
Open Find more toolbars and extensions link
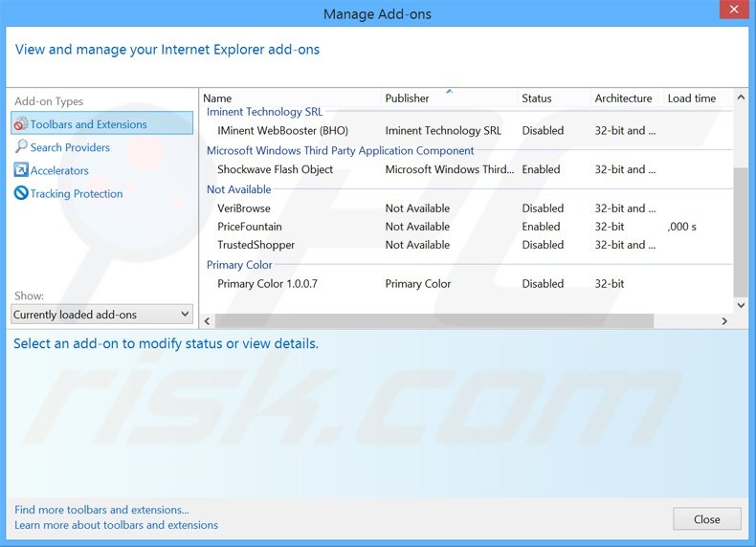(x=101, y=510)
